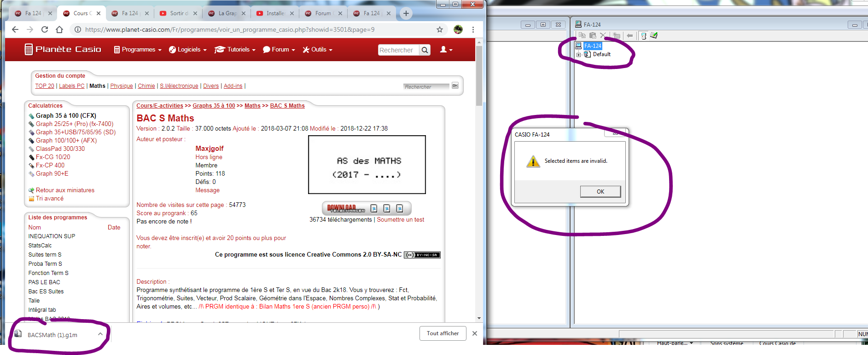Select the FA-124 root tree item
Image resolution: width=868 pixels, height=355 pixels.
coord(593,46)
